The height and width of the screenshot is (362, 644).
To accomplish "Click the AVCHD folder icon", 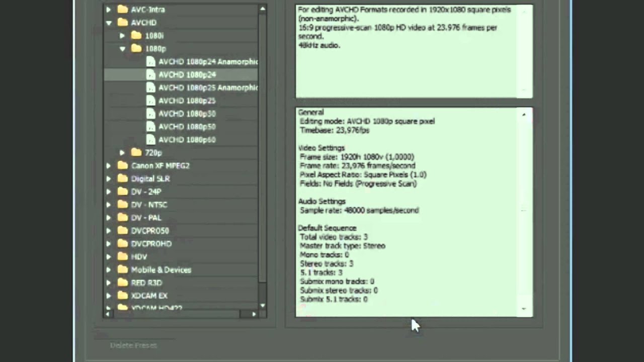I will pyautogui.click(x=123, y=22).
